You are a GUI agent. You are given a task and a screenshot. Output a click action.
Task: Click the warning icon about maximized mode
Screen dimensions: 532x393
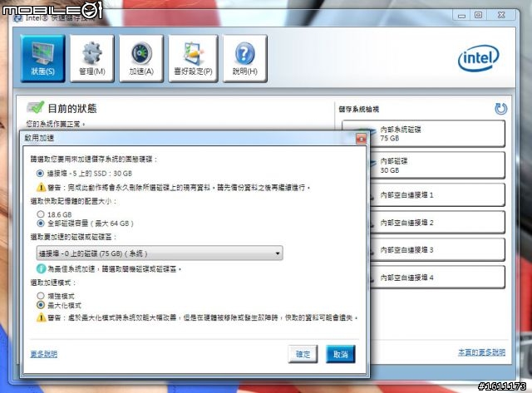41,317
